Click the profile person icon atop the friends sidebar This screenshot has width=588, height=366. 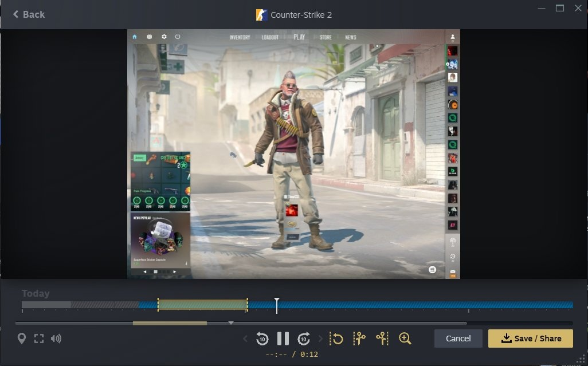point(453,37)
